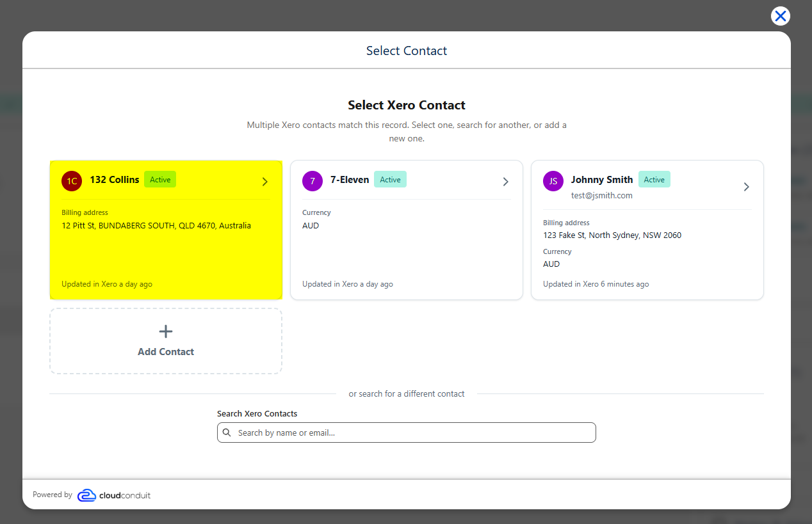Open 132 Collins via its chevron arrow
812x524 pixels.
pos(265,182)
